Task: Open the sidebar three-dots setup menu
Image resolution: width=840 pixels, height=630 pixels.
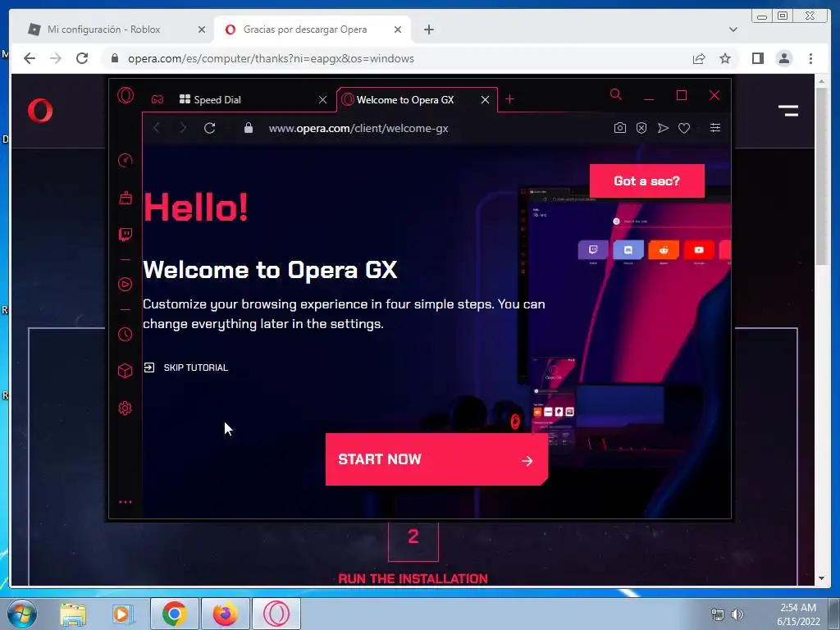Action: tap(126, 502)
